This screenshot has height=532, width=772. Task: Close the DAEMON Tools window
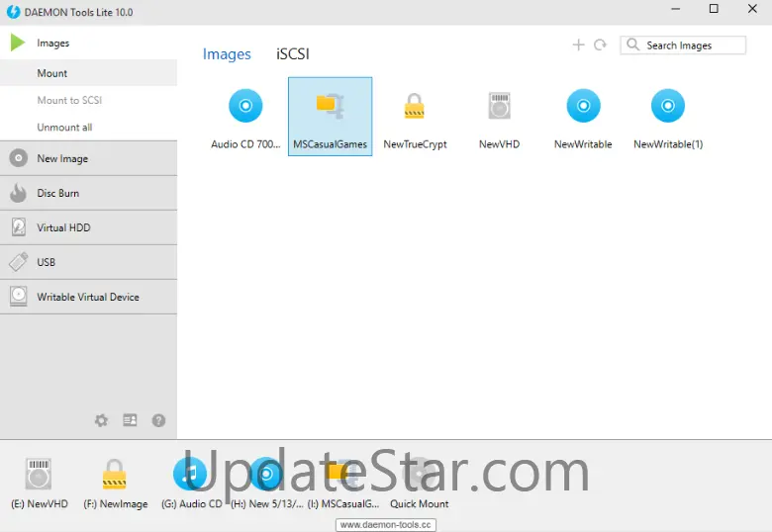pyautogui.click(x=752, y=8)
